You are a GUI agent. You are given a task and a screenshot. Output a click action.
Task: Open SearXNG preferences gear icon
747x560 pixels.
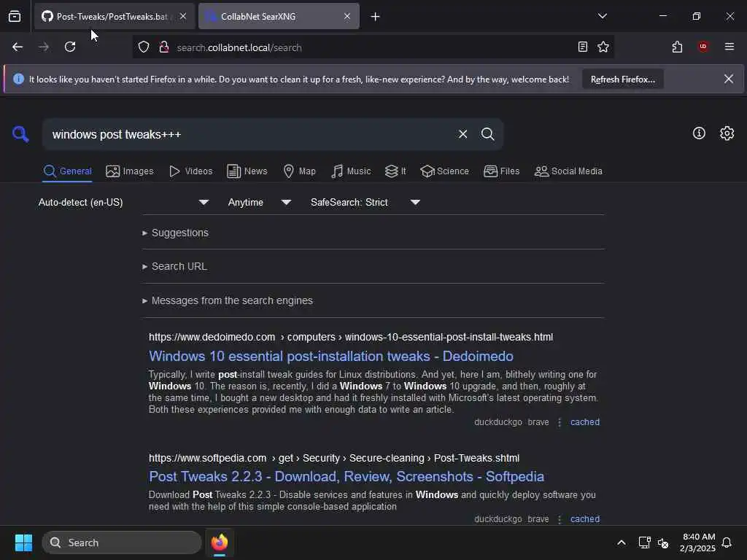click(727, 133)
